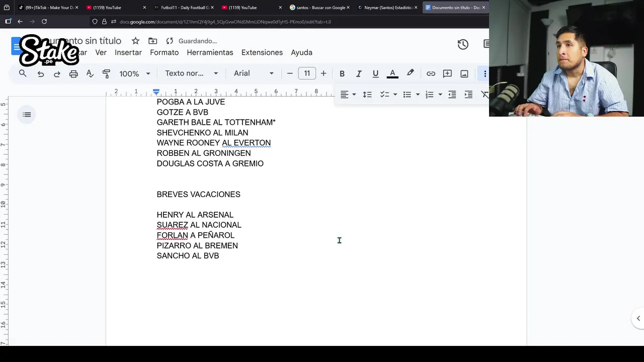
Task: Increase font size with plus
Action: (x=324, y=73)
